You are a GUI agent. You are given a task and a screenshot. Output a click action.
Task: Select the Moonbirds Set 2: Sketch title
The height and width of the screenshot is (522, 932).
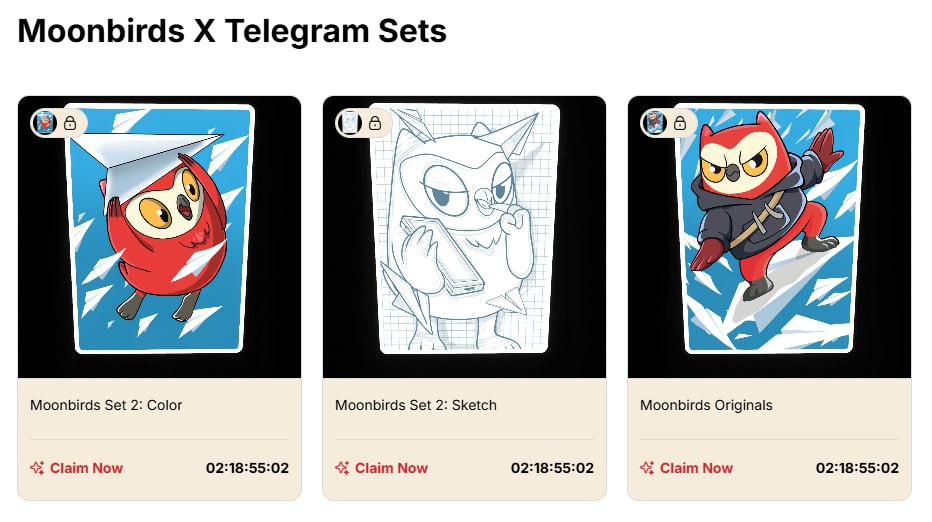pyautogui.click(x=415, y=405)
